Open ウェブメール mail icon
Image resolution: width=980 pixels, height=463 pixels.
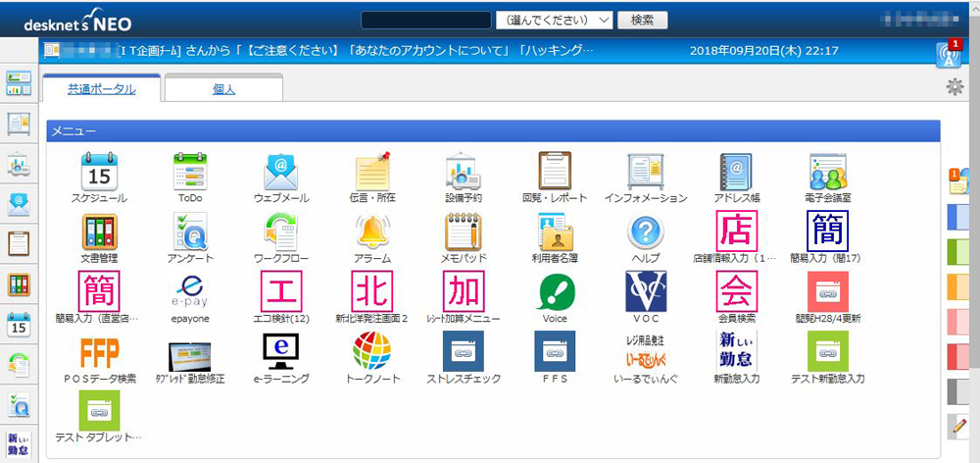(x=281, y=172)
